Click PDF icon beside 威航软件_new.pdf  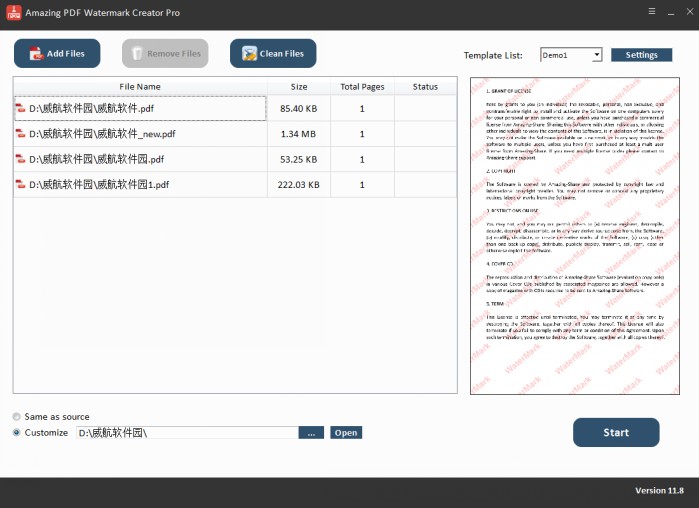click(21, 134)
